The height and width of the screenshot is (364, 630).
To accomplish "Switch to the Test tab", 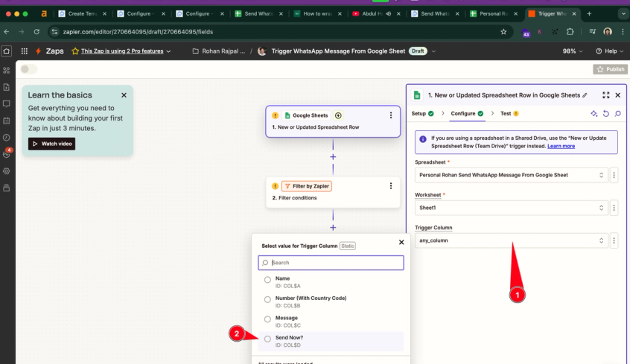I will point(509,114).
